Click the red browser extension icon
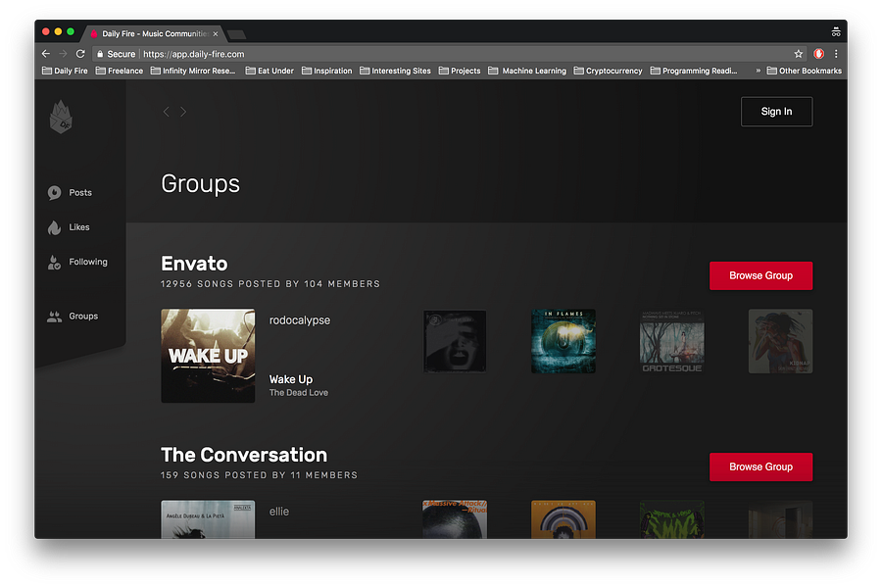Screen dimensions: 882x588 click(818, 54)
